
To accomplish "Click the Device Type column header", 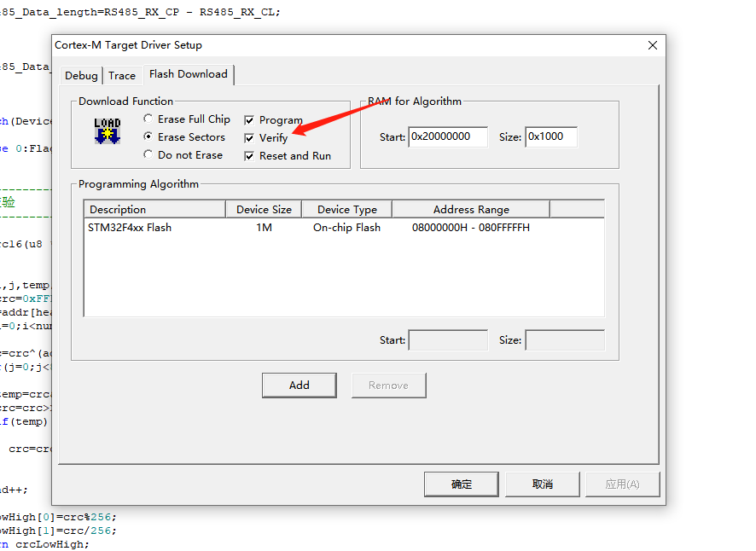I will click(346, 208).
